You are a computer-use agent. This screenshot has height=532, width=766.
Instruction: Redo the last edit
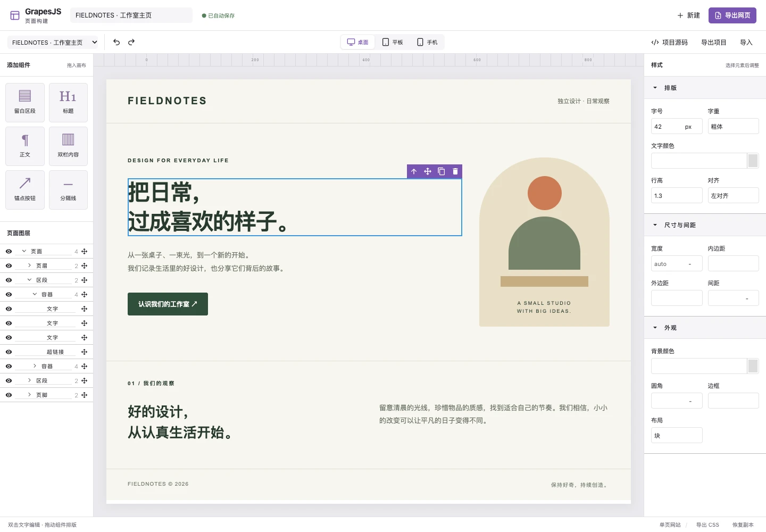click(x=131, y=42)
